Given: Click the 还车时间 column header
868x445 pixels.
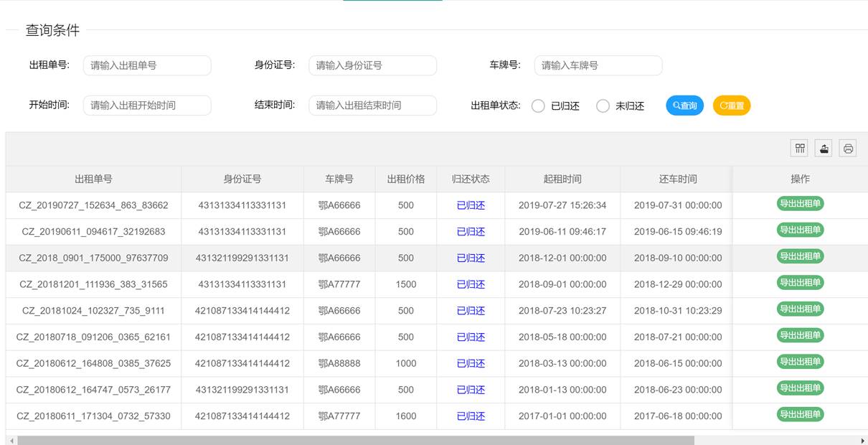Looking at the screenshot, I should click(678, 179).
